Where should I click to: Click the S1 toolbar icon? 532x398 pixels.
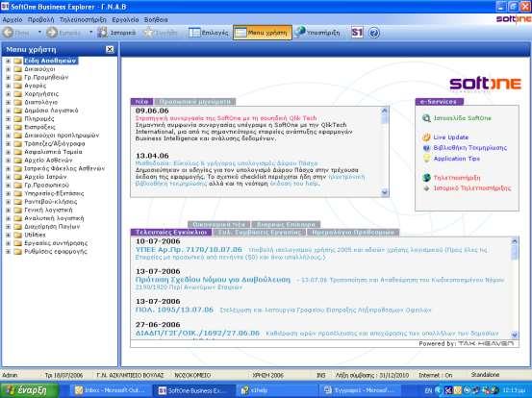tap(357, 33)
